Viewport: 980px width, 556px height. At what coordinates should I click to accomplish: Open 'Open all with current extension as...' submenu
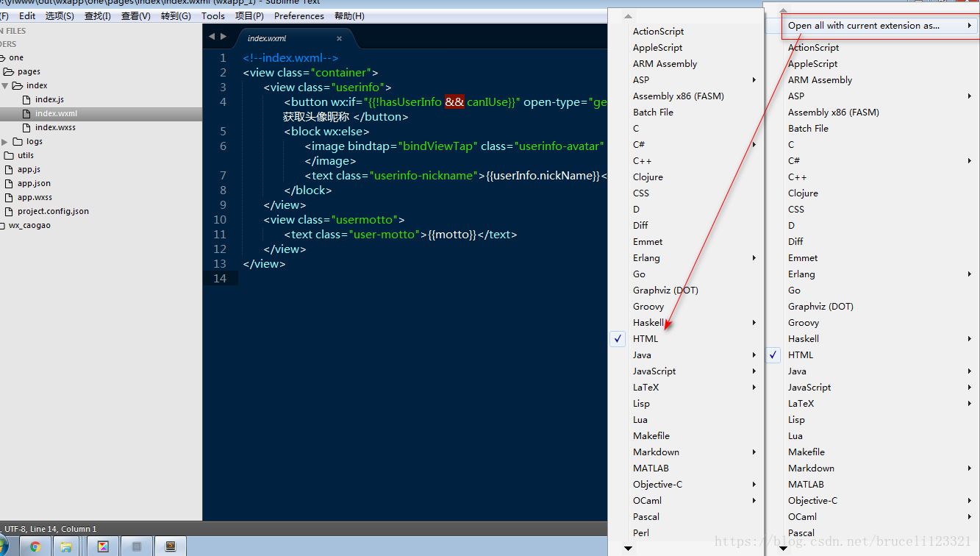[x=879, y=25]
